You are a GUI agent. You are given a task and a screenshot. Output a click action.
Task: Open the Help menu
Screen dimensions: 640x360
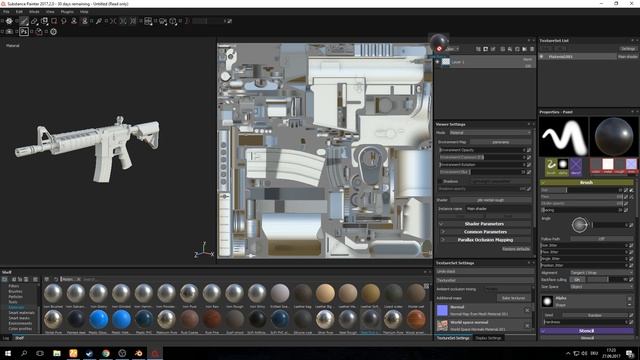coord(84,12)
